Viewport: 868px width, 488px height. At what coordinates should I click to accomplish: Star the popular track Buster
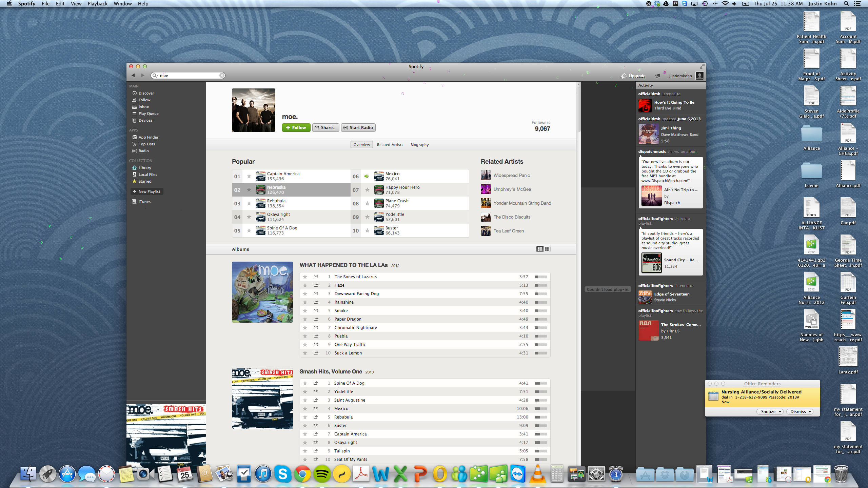click(367, 230)
